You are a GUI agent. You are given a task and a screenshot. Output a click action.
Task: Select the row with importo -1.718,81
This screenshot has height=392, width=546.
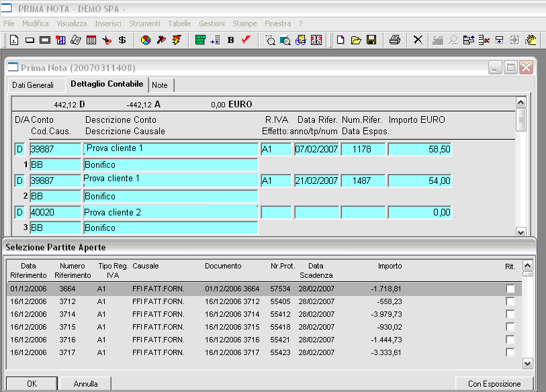coord(264,289)
